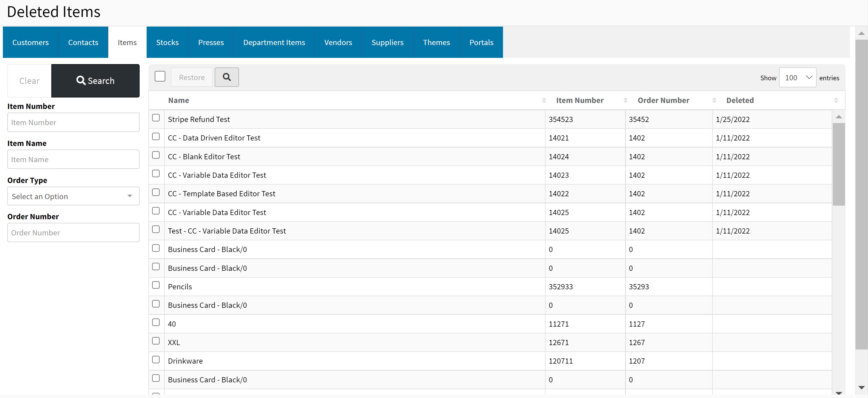This screenshot has height=398, width=868.
Task: Mark the Drinkware row checkbox
Action: pyautogui.click(x=156, y=360)
